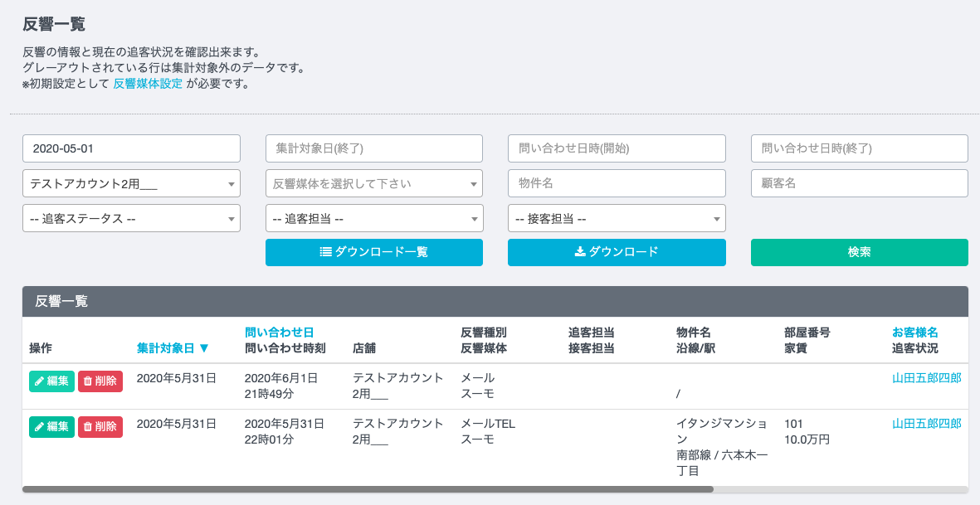Sort by 問い合わせ日 column header
Image resolution: width=980 pixels, height=505 pixels.
pos(279,333)
